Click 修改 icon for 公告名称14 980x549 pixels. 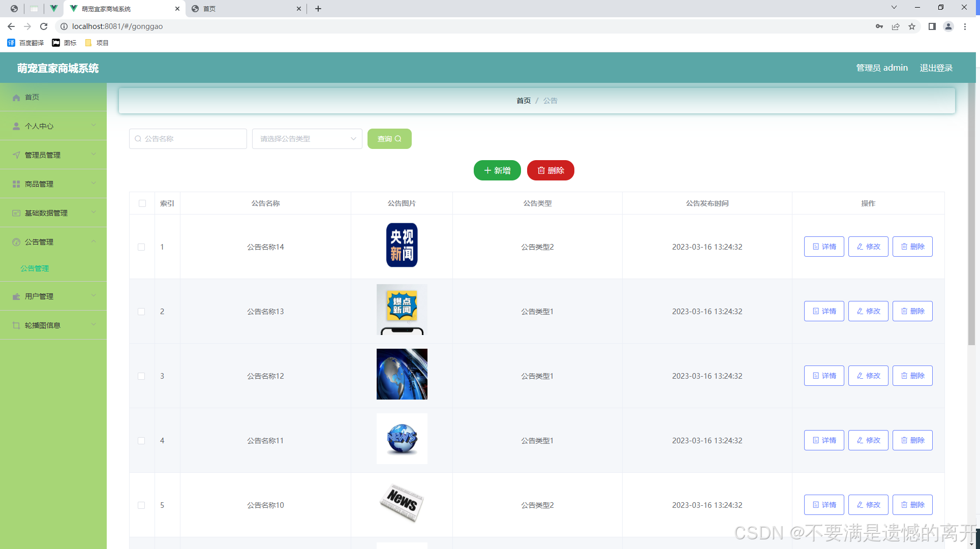click(869, 246)
